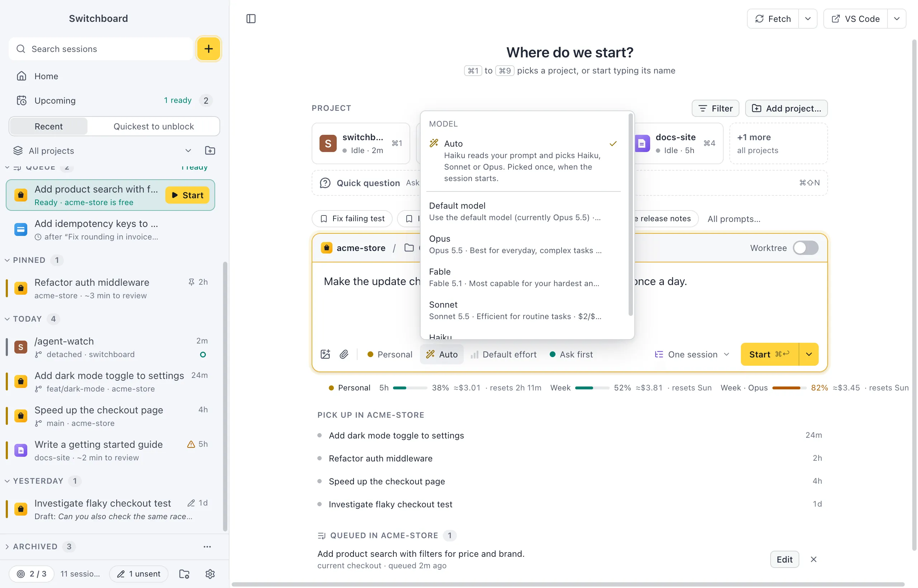The image size is (918, 588).
Task: Open the add project folder icon beside All projects
Action: click(x=210, y=151)
